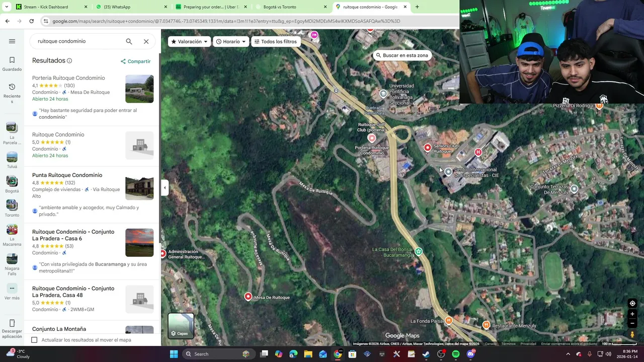The image size is (644, 362).
Task: Click the Seniors Club Ruitoque map pin
Action: point(427,147)
